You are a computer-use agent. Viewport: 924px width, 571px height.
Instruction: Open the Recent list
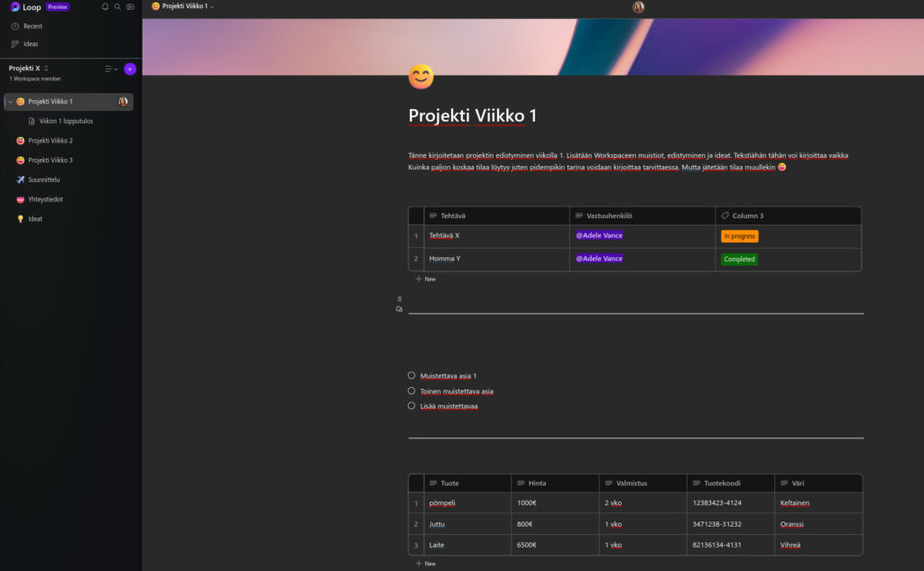click(x=27, y=26)
